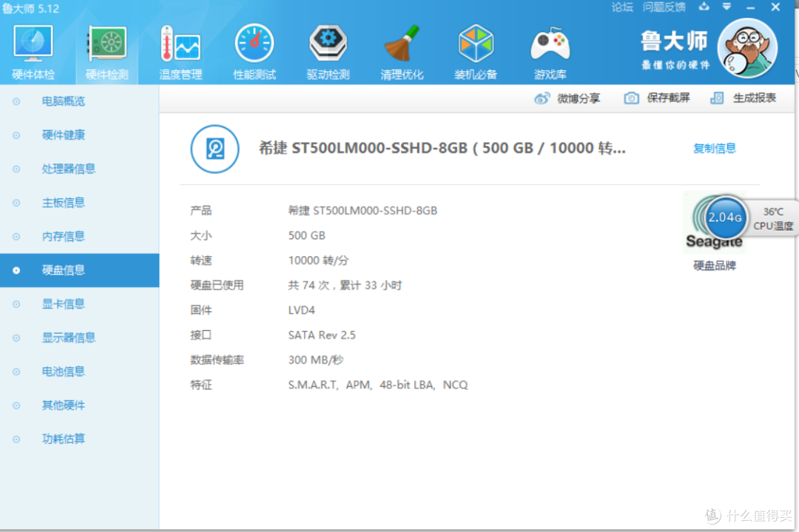Click the firmware value LVD4
This screenshot has height=532, width=799.
[302, 310]
